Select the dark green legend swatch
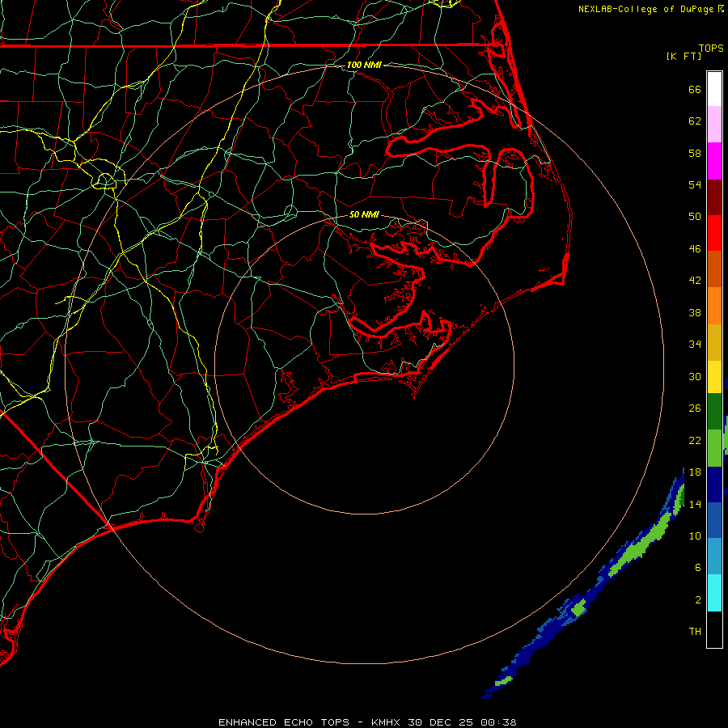The image size is (728, 728). (714, 412)
